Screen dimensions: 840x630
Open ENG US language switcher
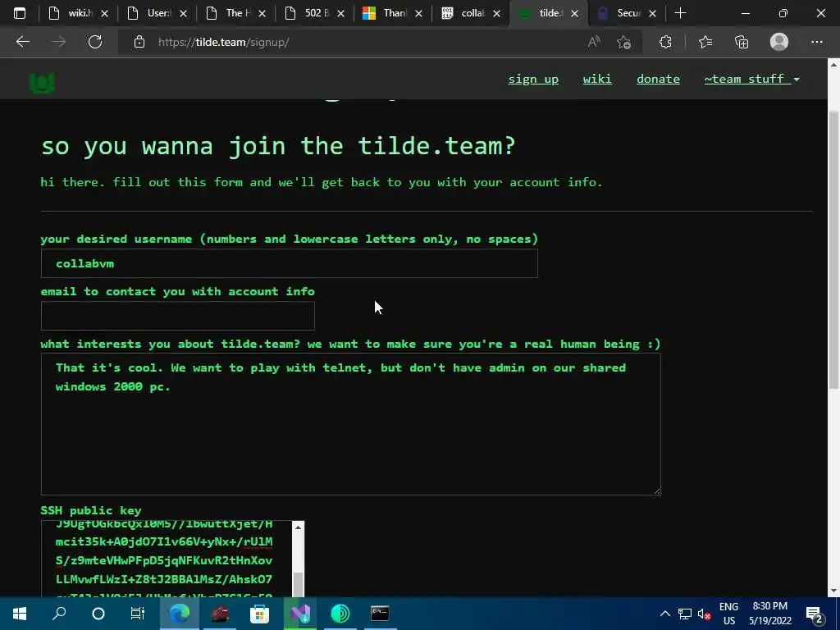pyautogui.click(x=728, y=614)
